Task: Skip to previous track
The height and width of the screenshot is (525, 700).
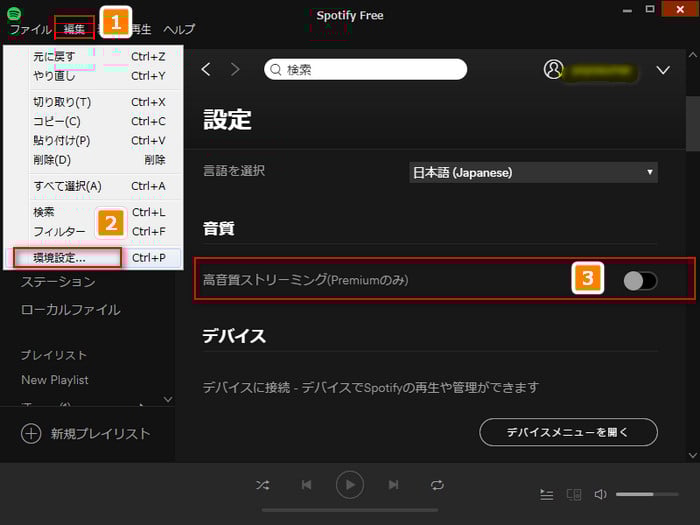Action: 306,485
